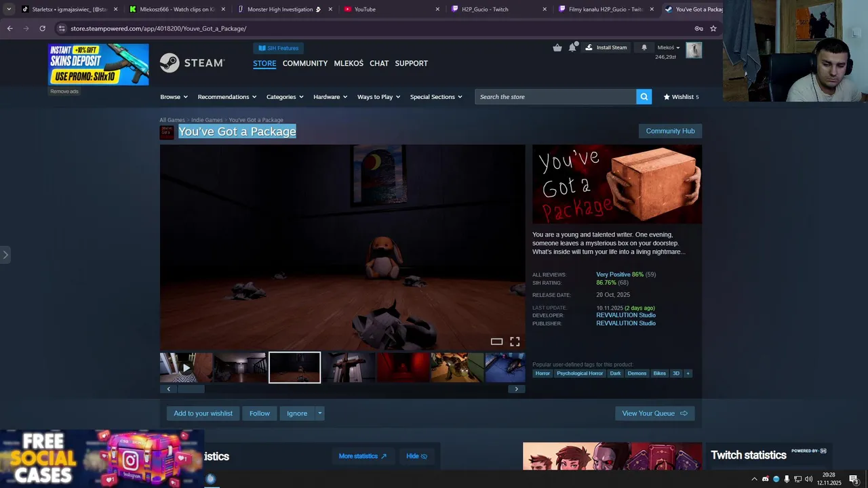868x488 pixels.
Task: Click the Horror tag
Action: tap(542, 373)
